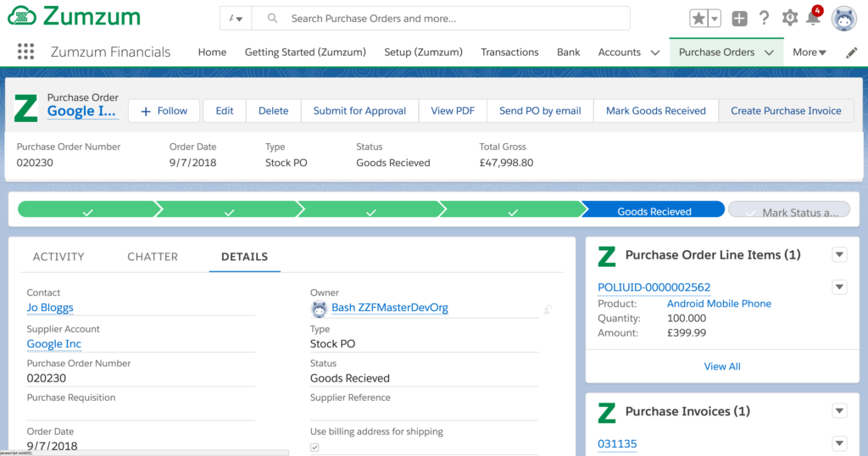Expand the Purchase Orders tab chevron
This screenshot has height=456, width=868.
(769, 53)
